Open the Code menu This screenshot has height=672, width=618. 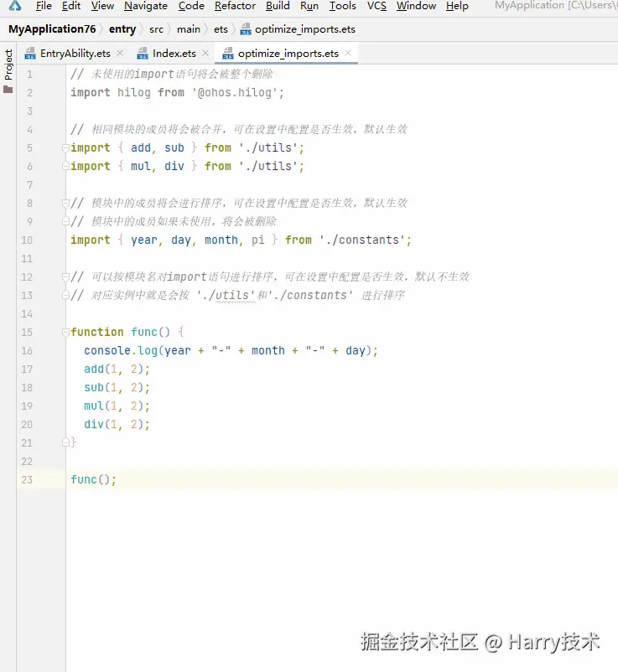191,6
